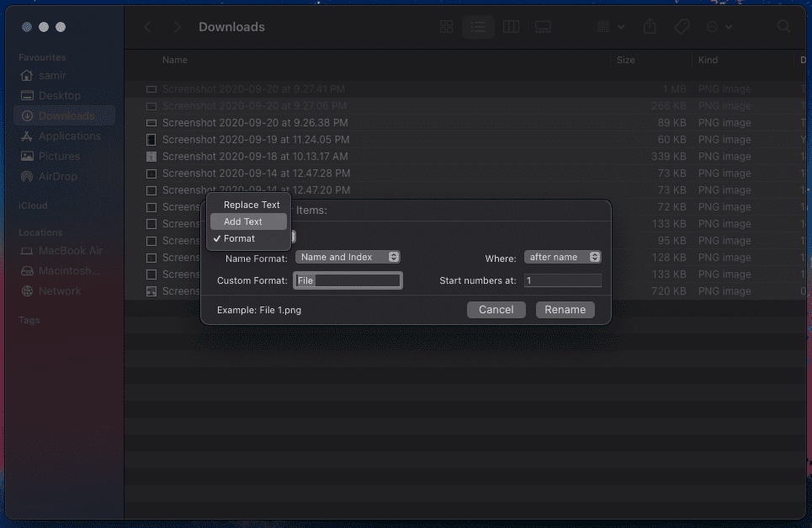The height and width of the screenshot is (528, 812).
Task: Choose Replace Text from the popup menu
Action: tap(252, 205)
